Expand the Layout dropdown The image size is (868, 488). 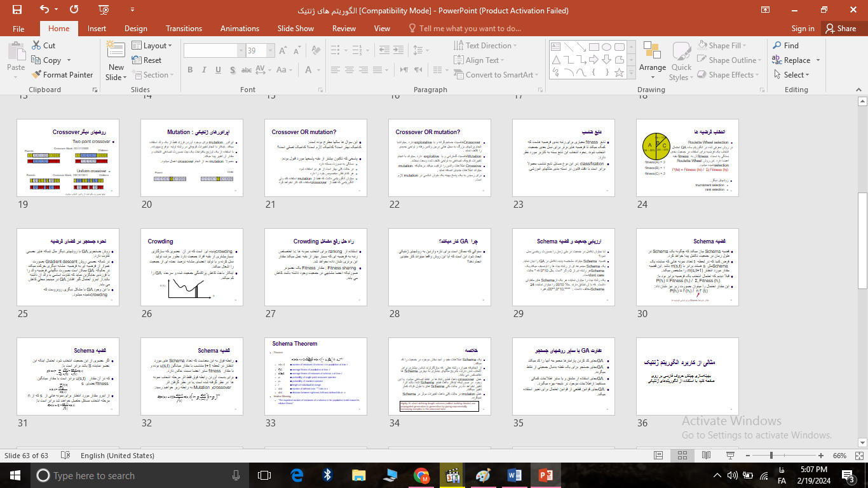(x=154, y=46)
